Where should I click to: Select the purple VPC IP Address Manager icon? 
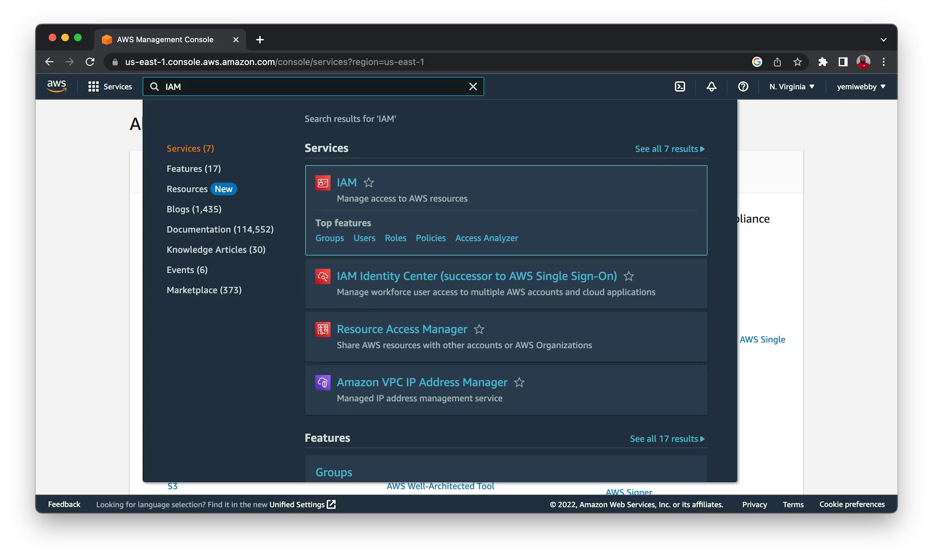(x=323, y=382)
